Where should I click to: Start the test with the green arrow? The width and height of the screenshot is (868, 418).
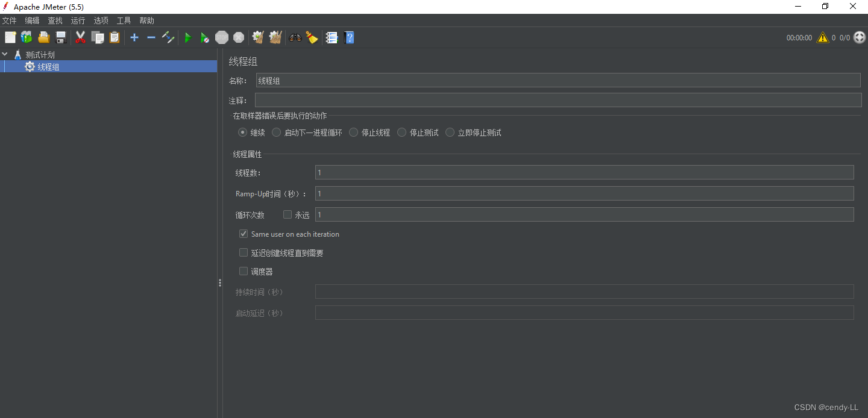point(188,37)
